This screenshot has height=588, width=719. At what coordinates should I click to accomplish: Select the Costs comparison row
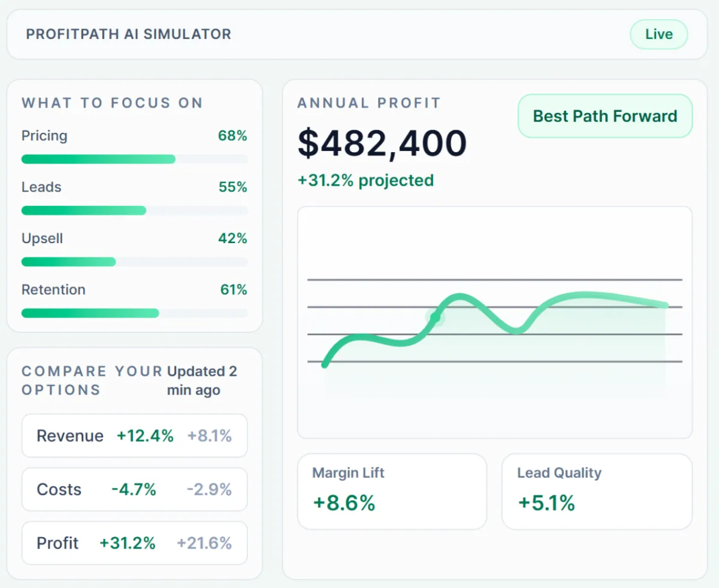click(x=134, y=490)
